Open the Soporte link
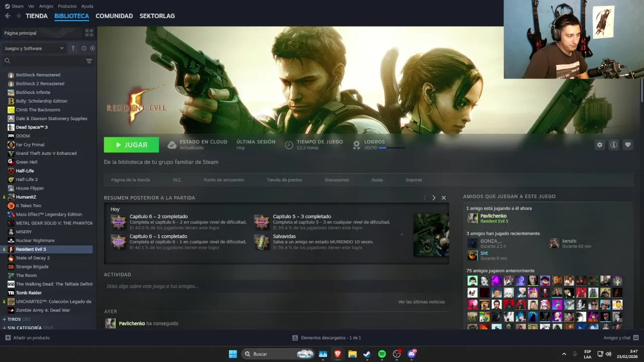 point(414,180)
